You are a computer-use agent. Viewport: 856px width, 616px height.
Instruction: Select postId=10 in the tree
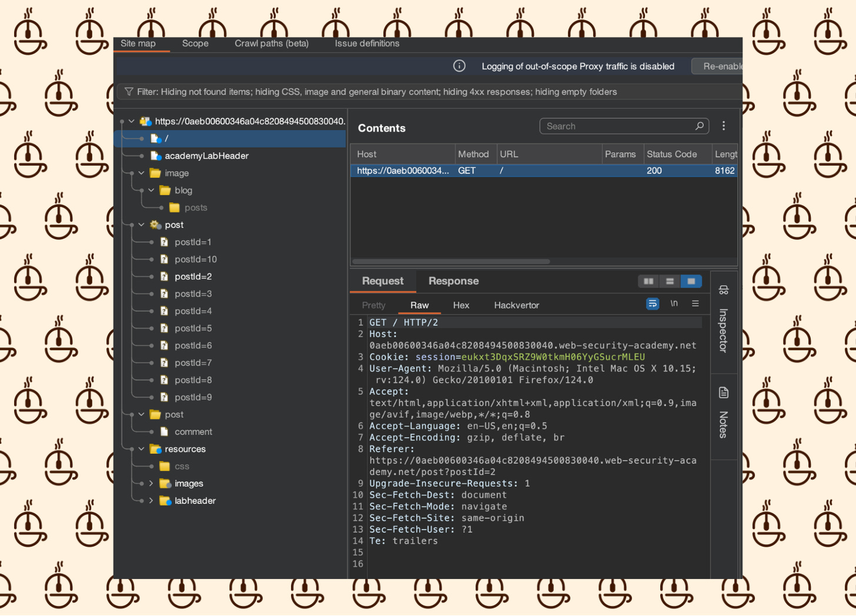coord(196,259)
